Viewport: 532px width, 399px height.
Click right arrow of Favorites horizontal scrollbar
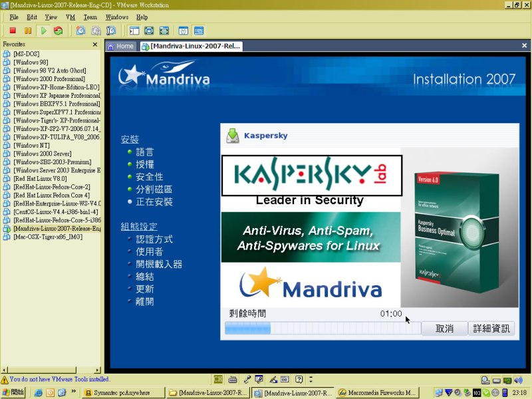click(98, 370)
